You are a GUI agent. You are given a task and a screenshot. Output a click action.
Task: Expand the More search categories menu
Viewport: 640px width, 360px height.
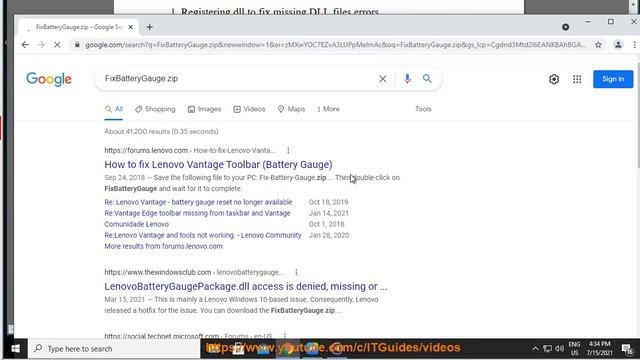coord(328,109)
